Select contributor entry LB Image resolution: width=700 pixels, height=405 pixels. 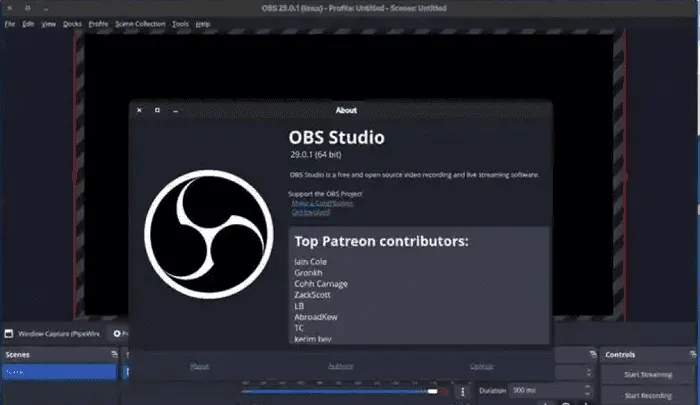[x=299, y=306]
